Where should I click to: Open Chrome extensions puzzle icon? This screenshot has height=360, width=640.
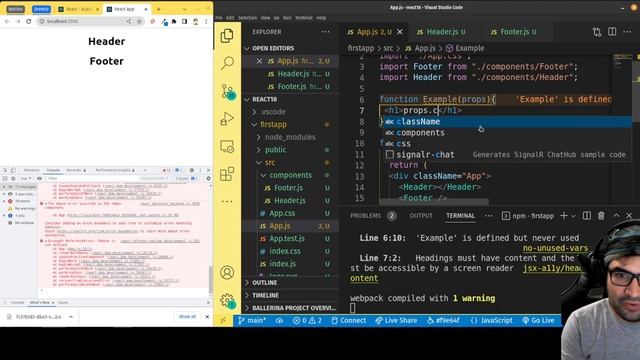174,21
